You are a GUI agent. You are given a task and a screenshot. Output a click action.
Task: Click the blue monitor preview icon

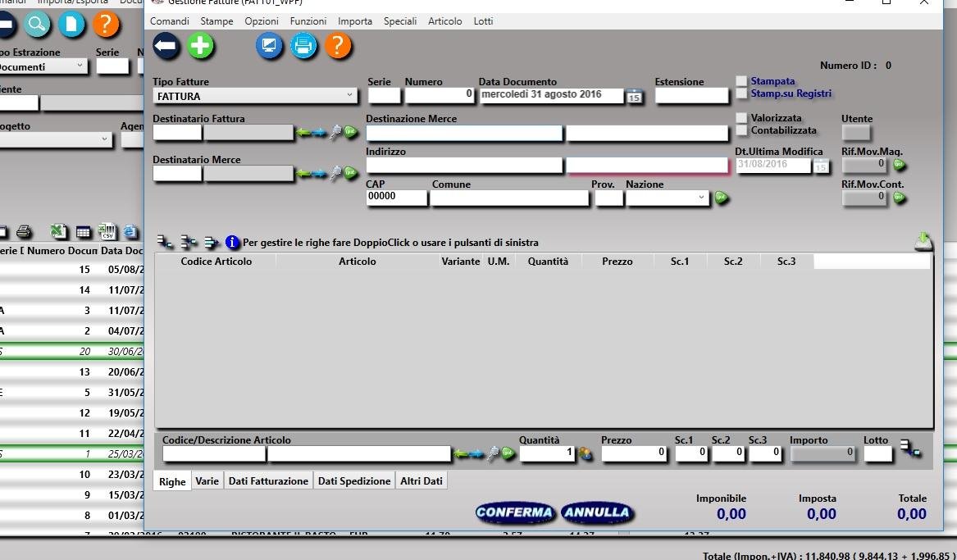click(269, 46)
